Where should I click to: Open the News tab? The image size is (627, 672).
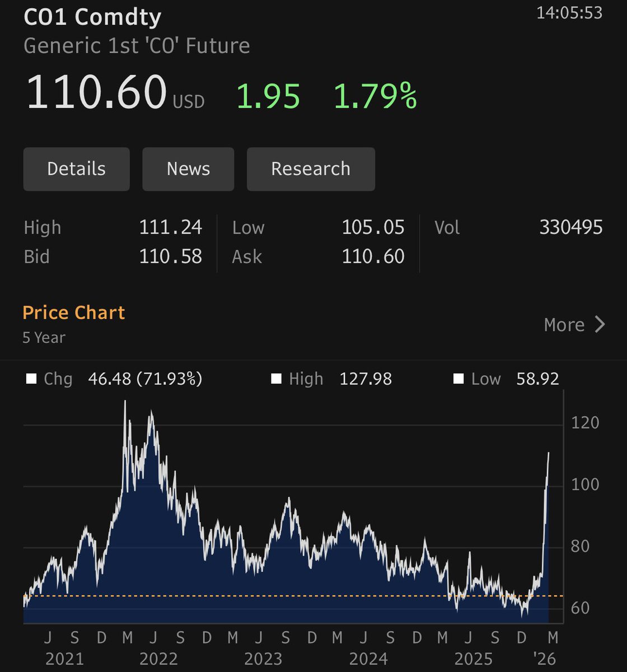click(188, 169)
